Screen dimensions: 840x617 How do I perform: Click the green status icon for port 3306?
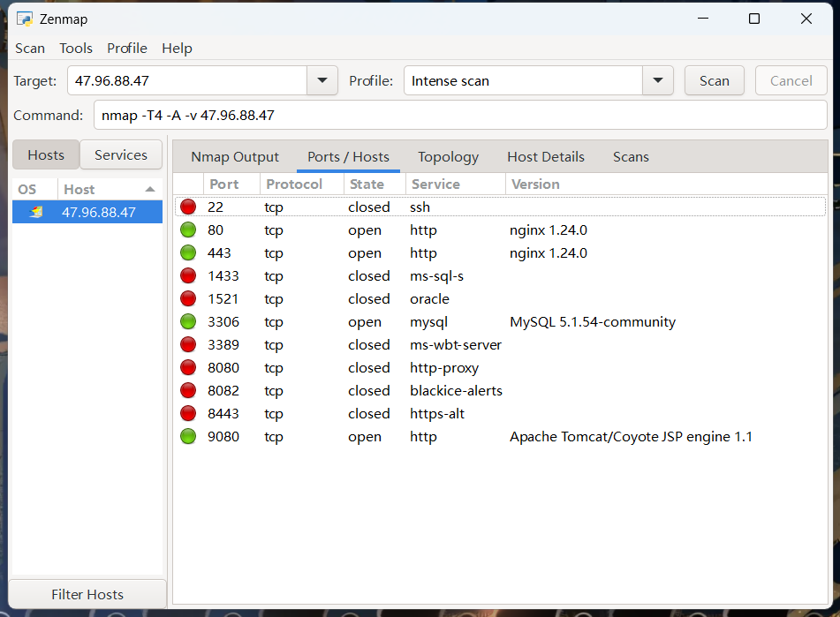188,321
